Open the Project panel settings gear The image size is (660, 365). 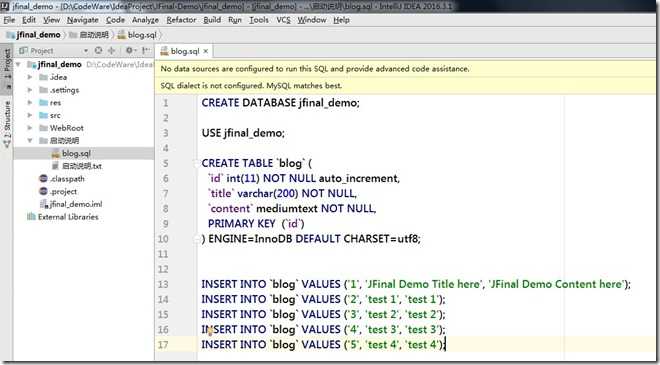(129, 51)
